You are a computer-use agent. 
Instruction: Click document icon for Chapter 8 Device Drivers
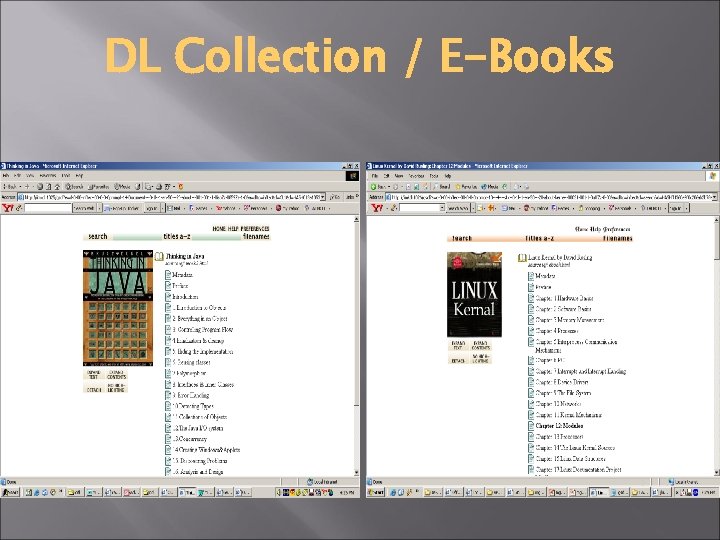[x=531, y=382]
